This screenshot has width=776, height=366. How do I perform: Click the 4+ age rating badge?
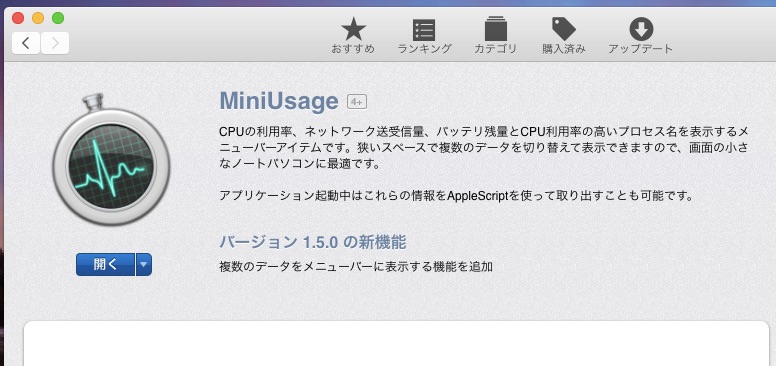(357, 101)
